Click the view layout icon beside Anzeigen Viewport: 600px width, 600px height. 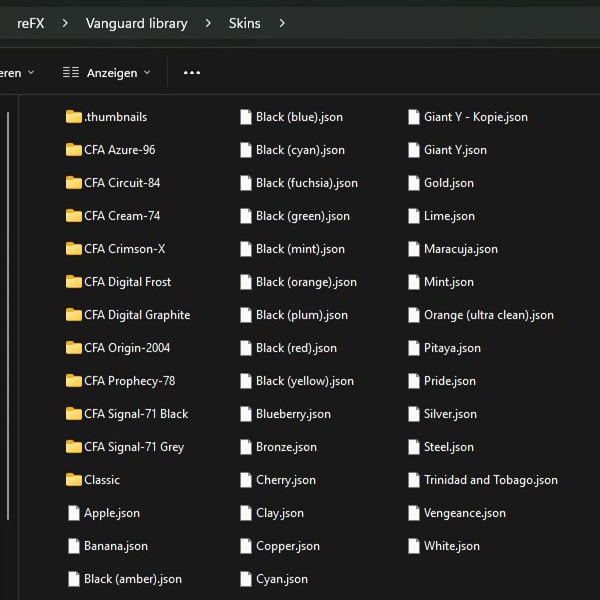(x=71, y=72)
